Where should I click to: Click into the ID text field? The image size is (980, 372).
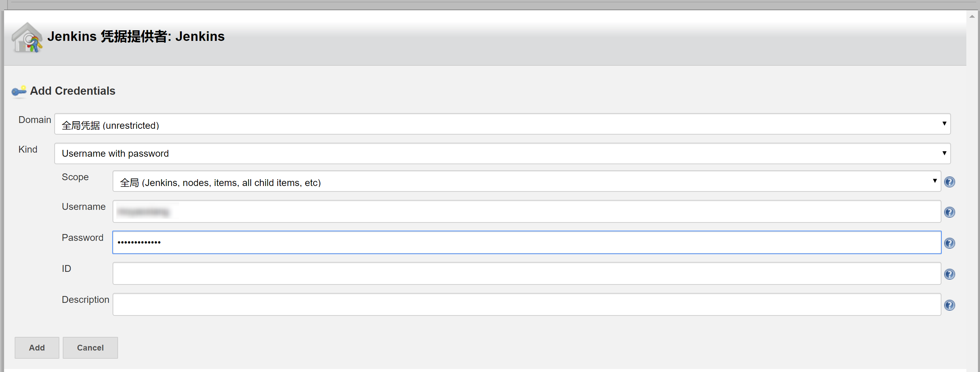point(527,273)
